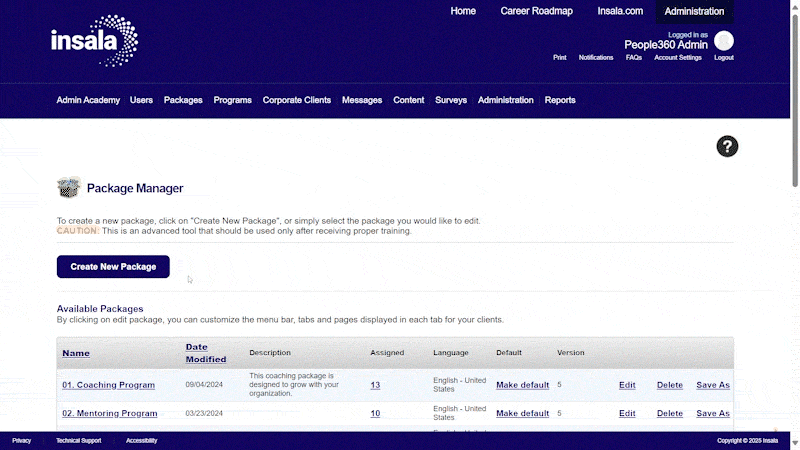The height and width of the screenshot is (450, 800).
Task: Open Career Roadmap link
Action: point(536,11)
